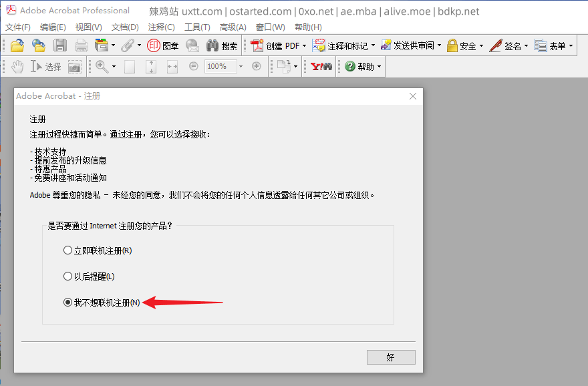Open the 帮助(H) menu
Image resolution: width=588 pixels, height=386 pixels.
click(308, 27)
